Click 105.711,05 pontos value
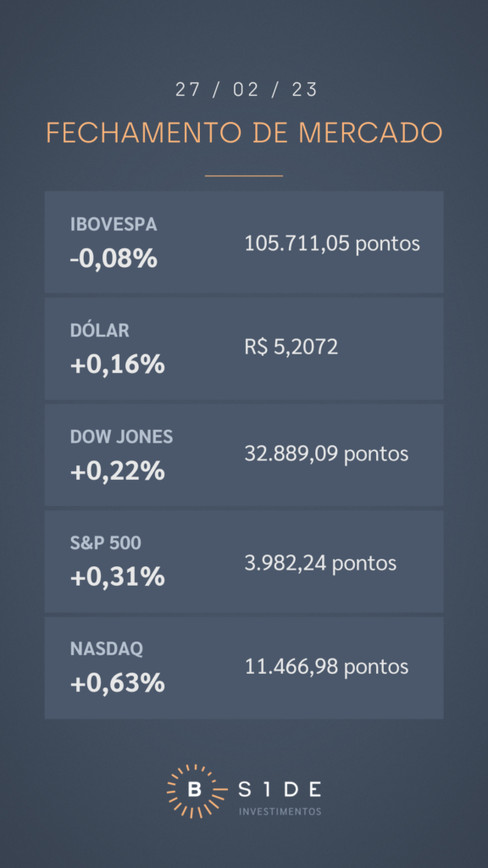Viewport: 488px width, 868px height. (x=332, y=243)
